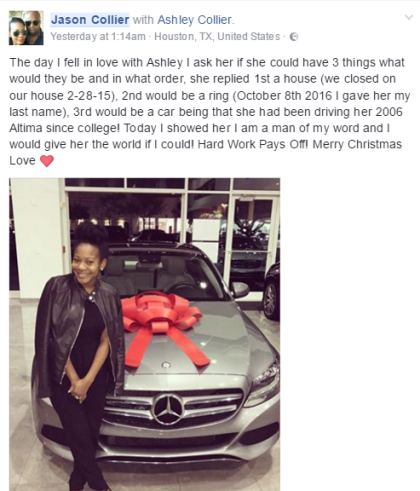Open the couple's profile picture thumbnail
420x491 pixels.
tap(26, 28)
